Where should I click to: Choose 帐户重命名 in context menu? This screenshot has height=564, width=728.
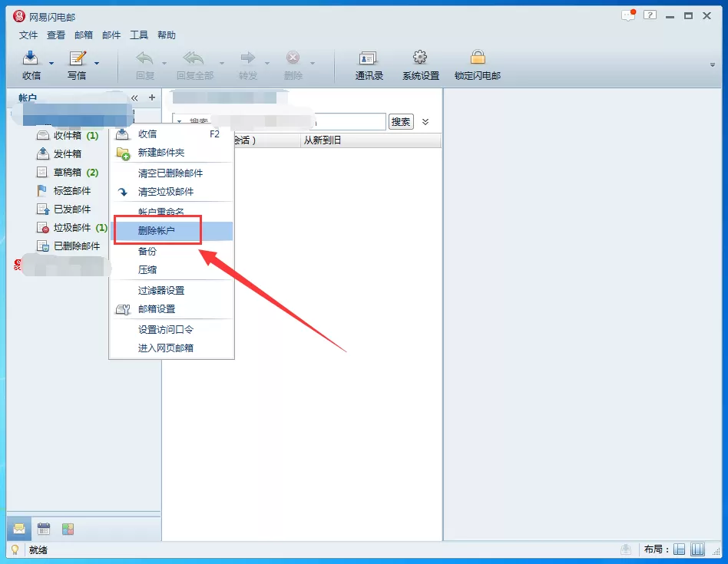click(171, 212)
